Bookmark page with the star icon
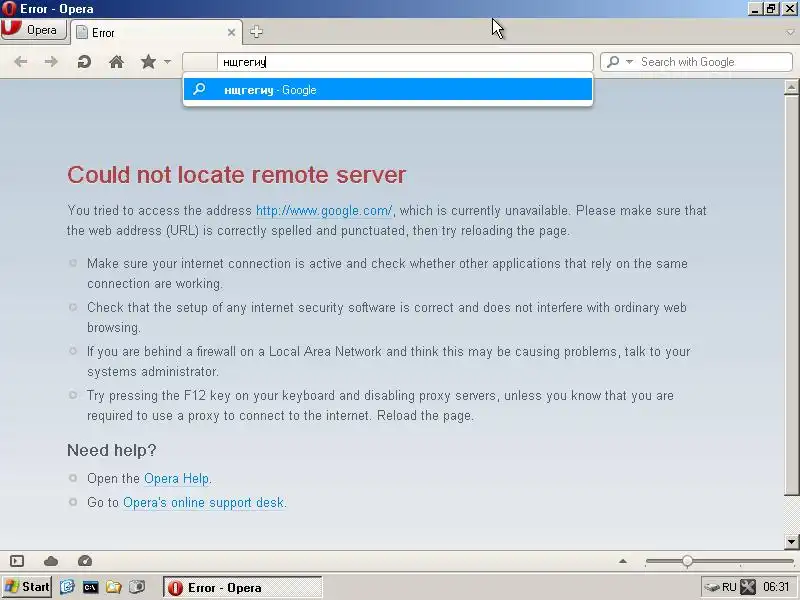Image resolution: width=800 pixels, height=600 pixels. pos(148,62)
